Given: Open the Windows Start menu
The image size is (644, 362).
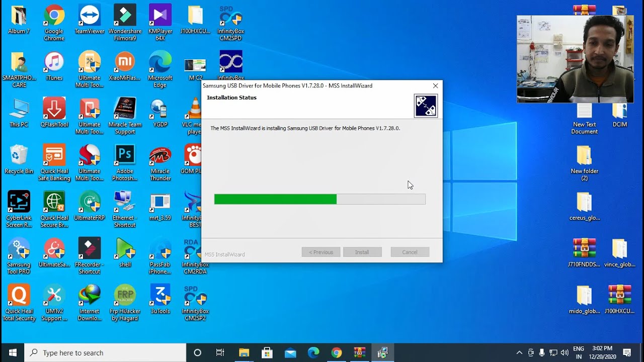Looking at the screenshot, I should coord(12,352).
